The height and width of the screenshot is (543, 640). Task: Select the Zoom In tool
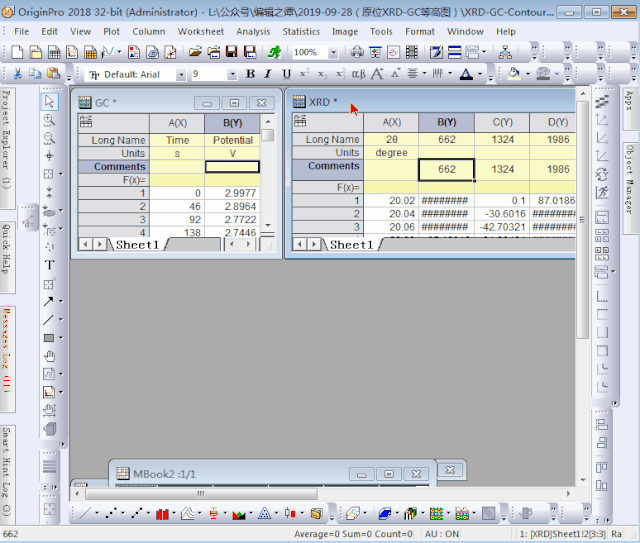coord(49,119)
